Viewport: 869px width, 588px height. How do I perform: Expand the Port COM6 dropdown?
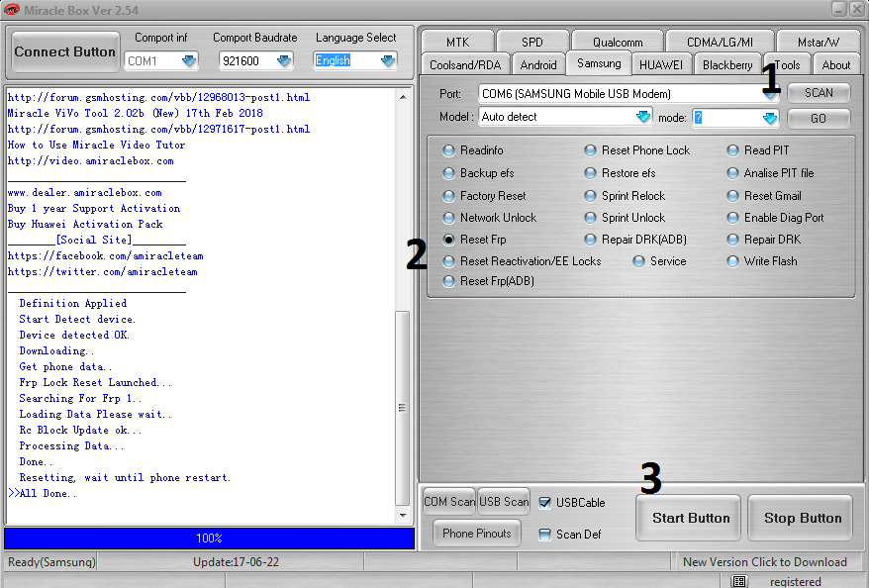pyautogui.click(x=770, y=94)
